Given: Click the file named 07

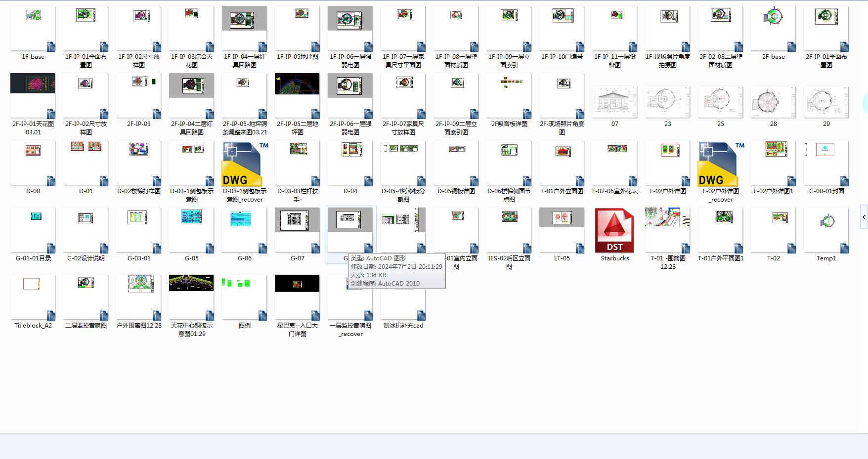Looking at the screenshot, I should point(614,102).
